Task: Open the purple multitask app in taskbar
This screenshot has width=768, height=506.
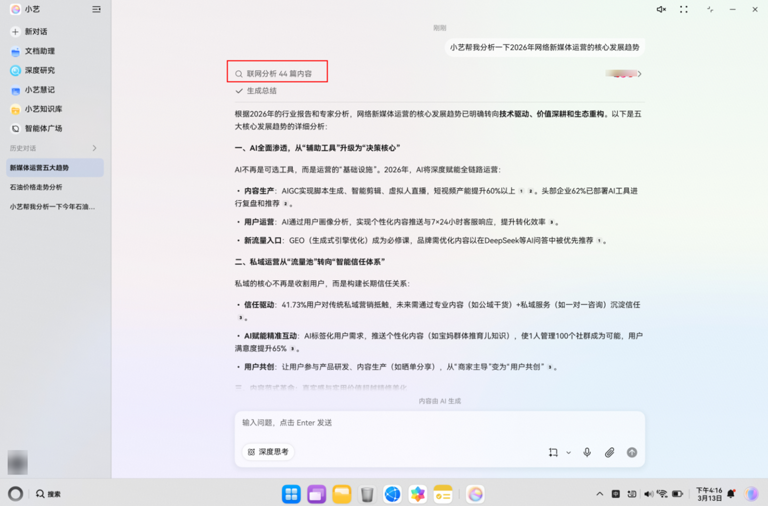Action: point(317,494)
